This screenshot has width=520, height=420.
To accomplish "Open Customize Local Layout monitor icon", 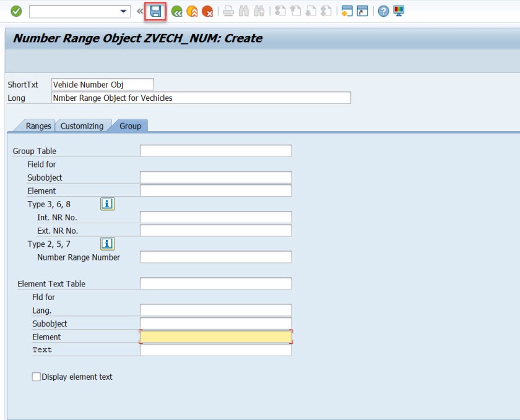I will click(399, 11).
